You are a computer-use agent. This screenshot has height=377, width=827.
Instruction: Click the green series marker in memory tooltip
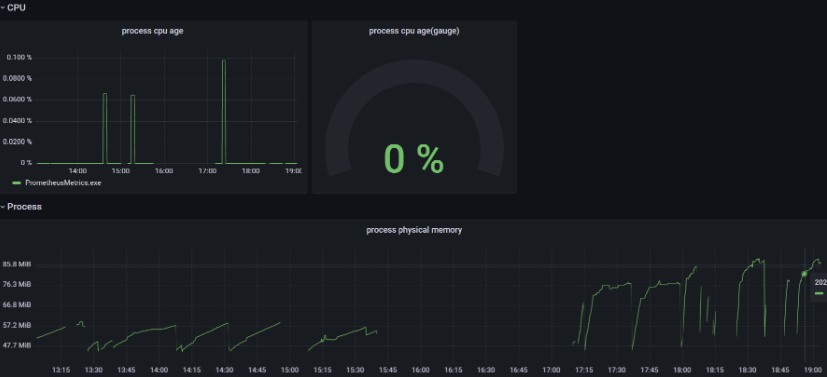pyautogui.click(x=819, y=293)
